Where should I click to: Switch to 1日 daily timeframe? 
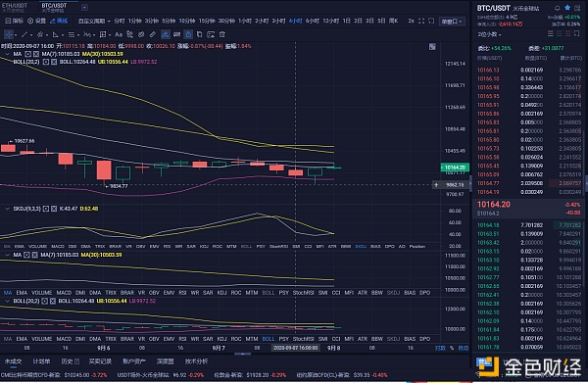point(346,21)
